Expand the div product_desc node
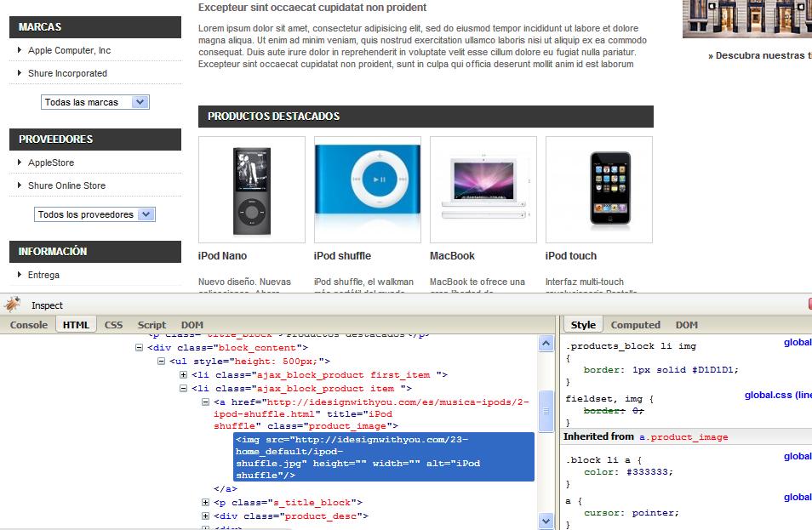Image resolution: width=812 pixels, height=530 pixels. (206, 516)
